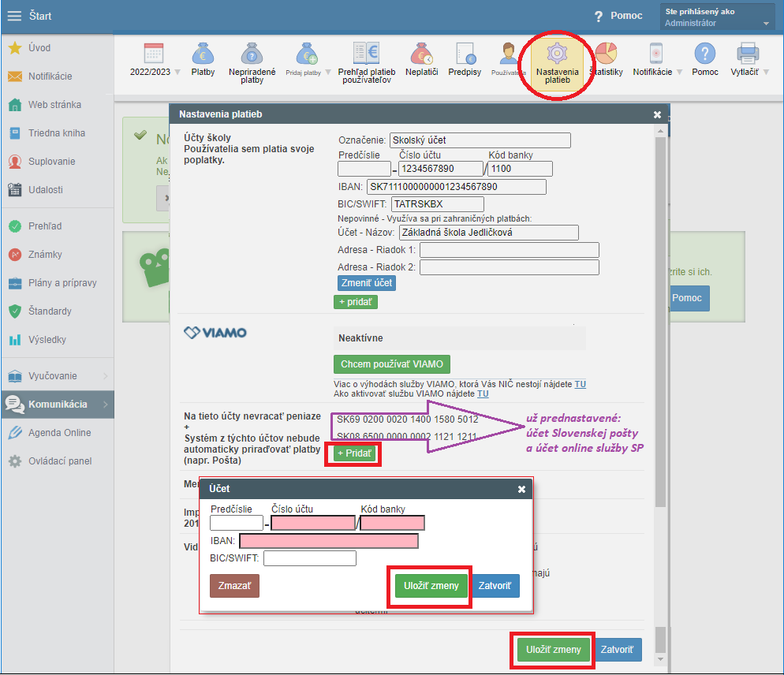Click the Zmeniť účet button

click(367, 283)
